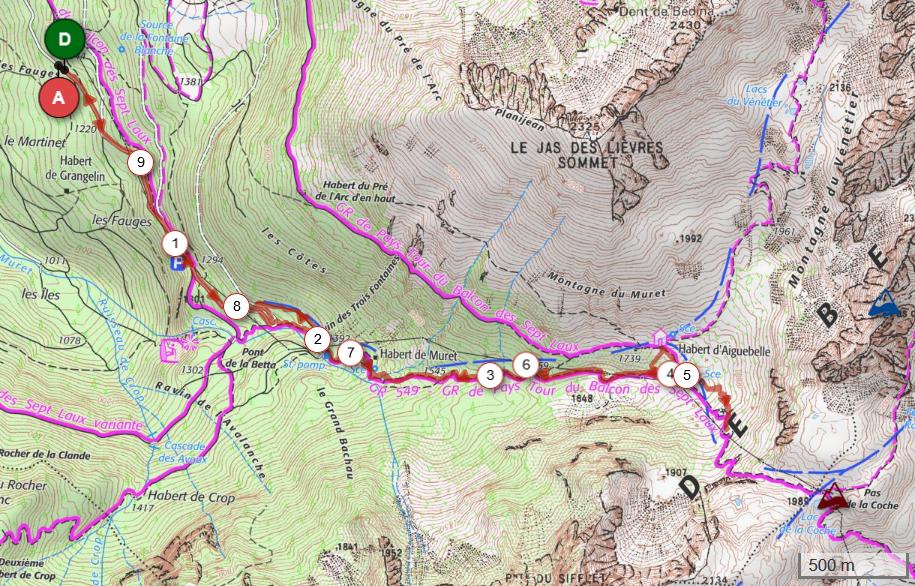Click the Habert de Muret label
The height and width of the screenshot is (586, 915).
pyautogui.click(x=418, y=354)
